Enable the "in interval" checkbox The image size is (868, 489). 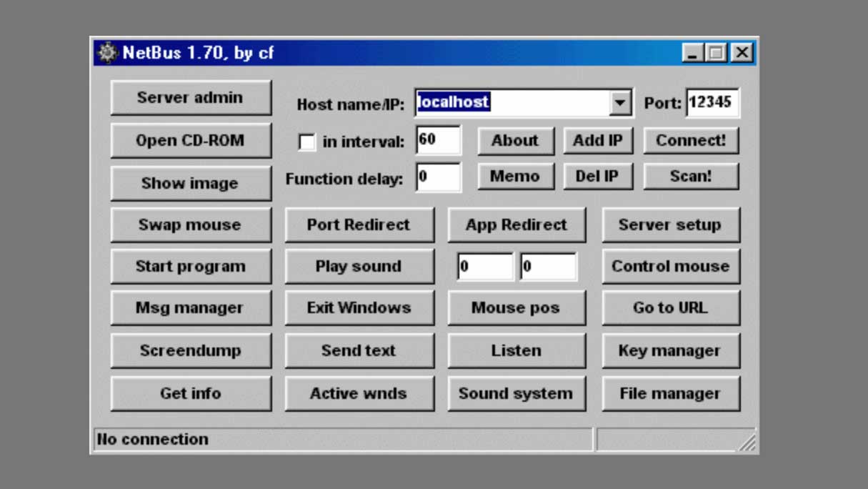306,142
